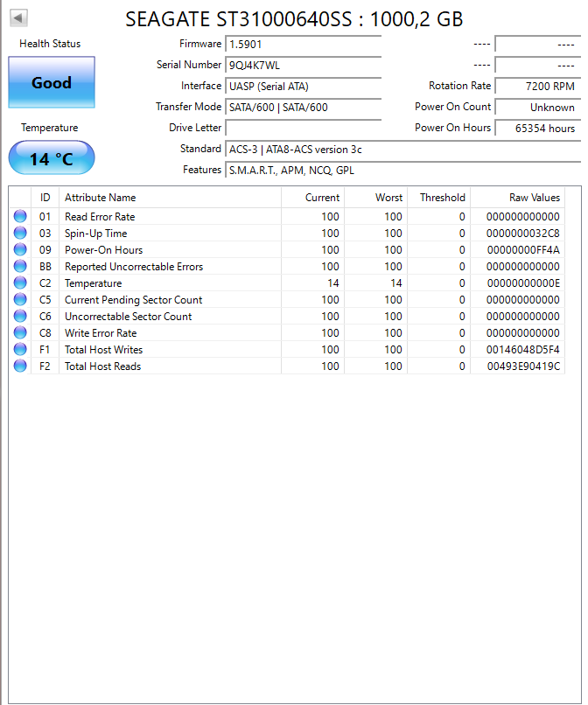Click the Good health status button

click(x=52, y=82)
